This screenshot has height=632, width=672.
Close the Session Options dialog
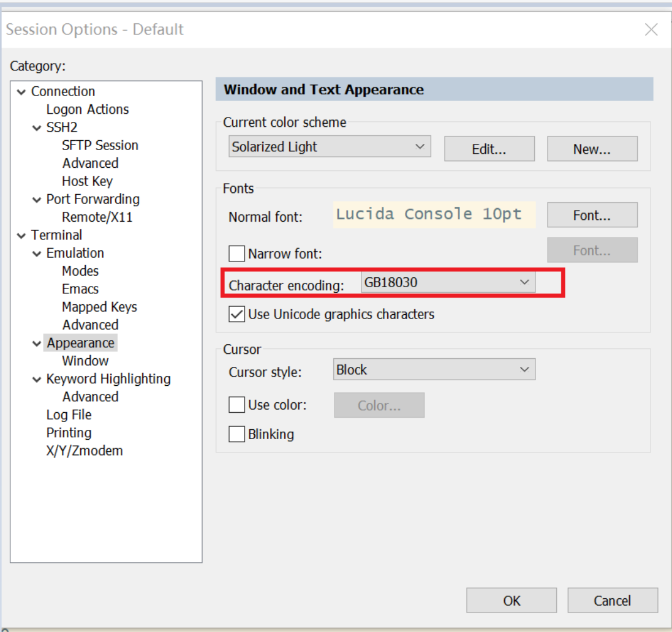[651, 29]
